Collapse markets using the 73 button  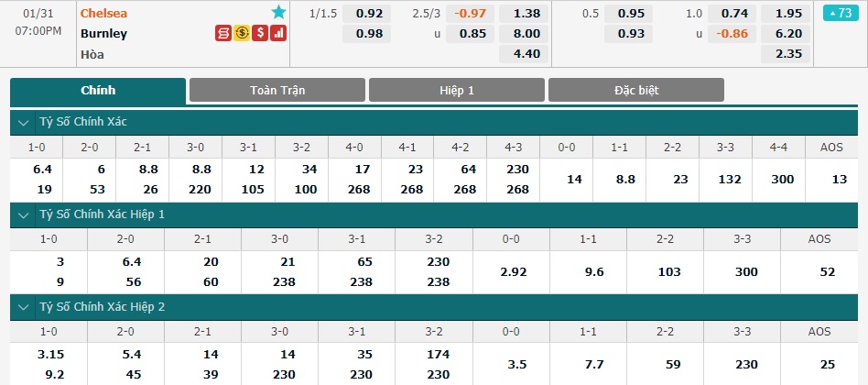841,13
